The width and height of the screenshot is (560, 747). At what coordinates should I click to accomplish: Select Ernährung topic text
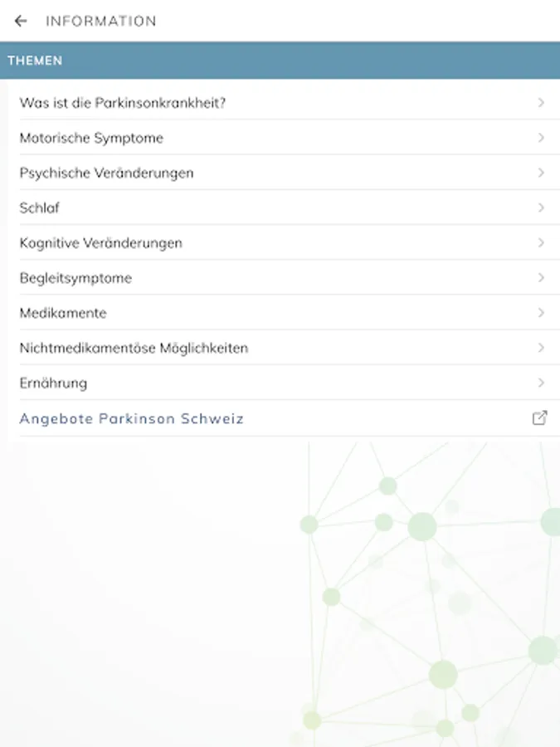coord(53,383)
